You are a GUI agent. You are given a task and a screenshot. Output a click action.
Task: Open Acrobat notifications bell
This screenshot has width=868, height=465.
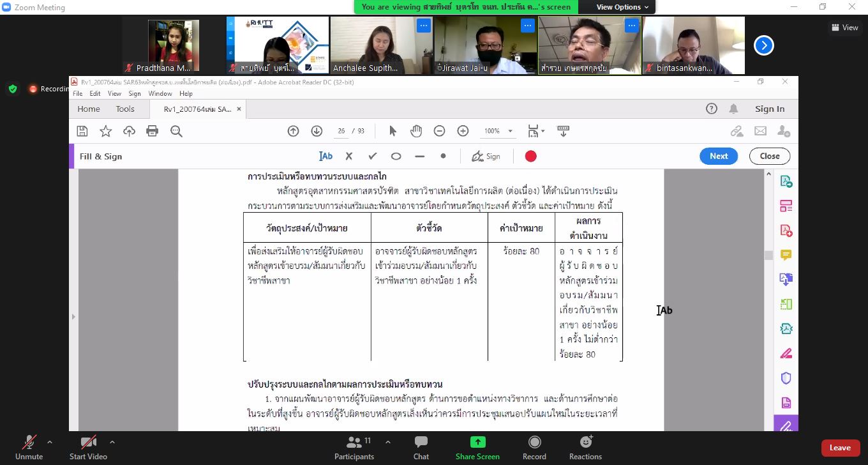click(734, 109)
